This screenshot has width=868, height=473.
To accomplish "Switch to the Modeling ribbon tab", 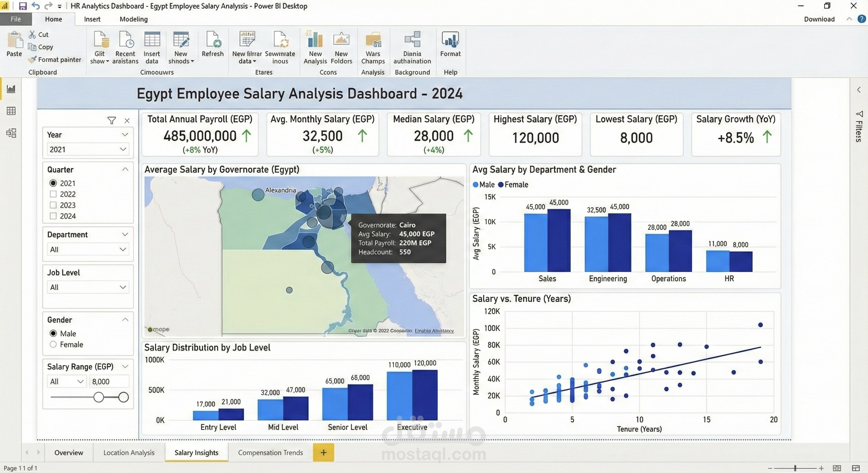I will pos(133,19).
